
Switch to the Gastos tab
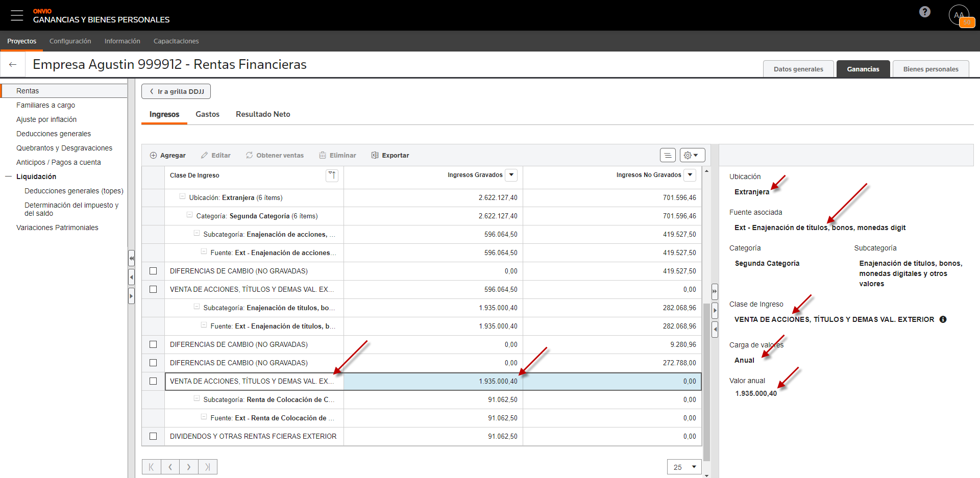pyautogui.click(x=207, y=114)
